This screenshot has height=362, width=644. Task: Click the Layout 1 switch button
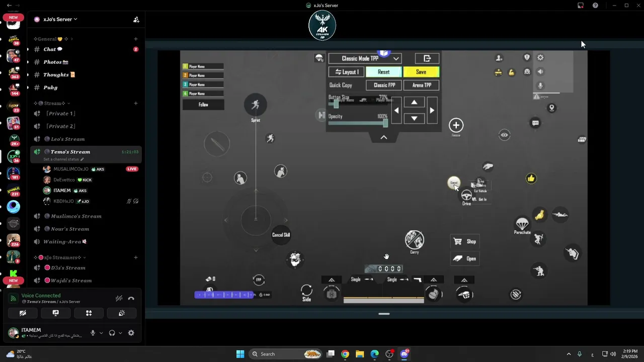click(346, 72)
